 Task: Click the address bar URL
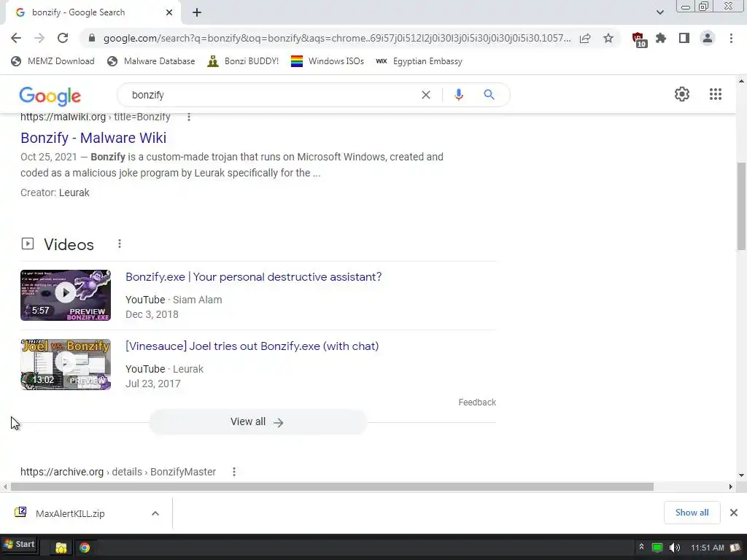[x=336, y=38]
